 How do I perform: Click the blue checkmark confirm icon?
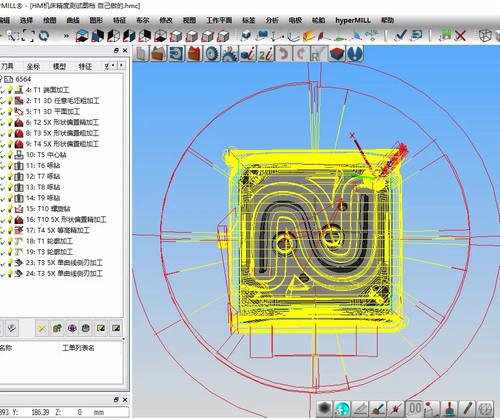400,35
